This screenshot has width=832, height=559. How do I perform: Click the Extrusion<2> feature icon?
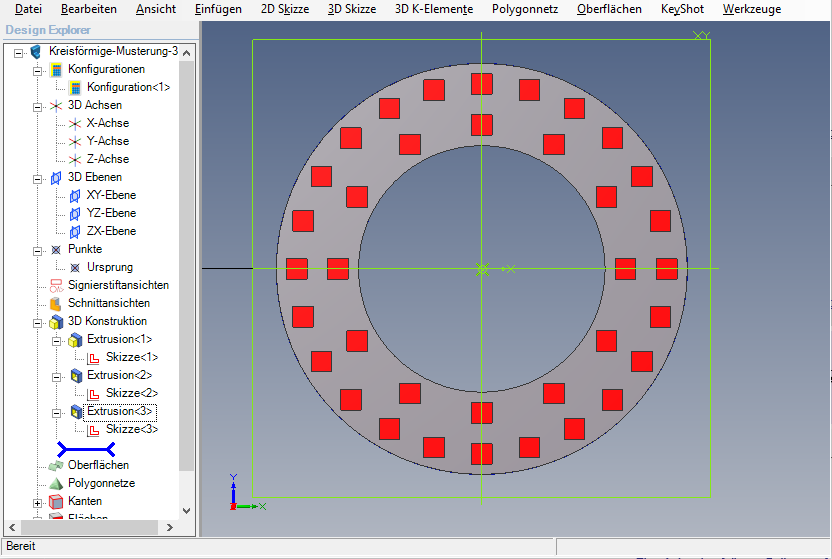76,376
